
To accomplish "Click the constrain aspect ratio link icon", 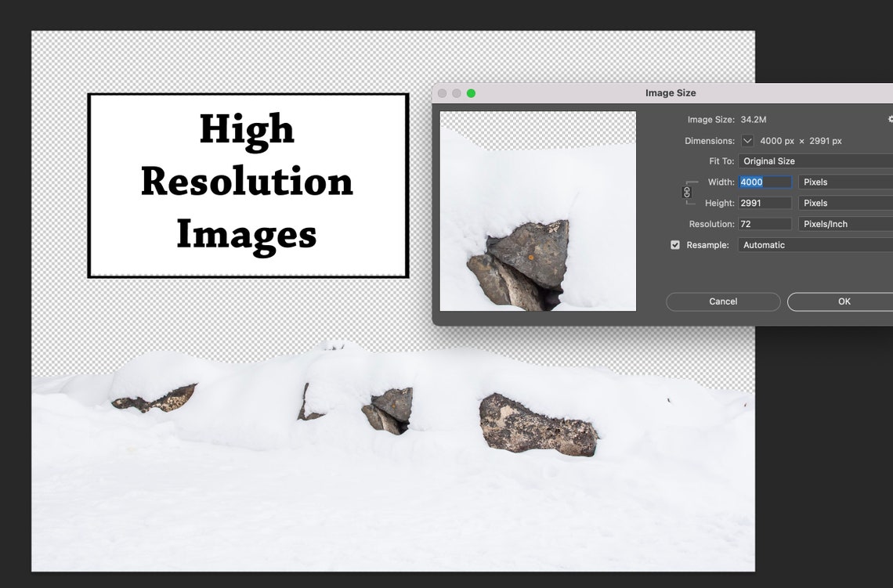I will click(x=688, y=192).
